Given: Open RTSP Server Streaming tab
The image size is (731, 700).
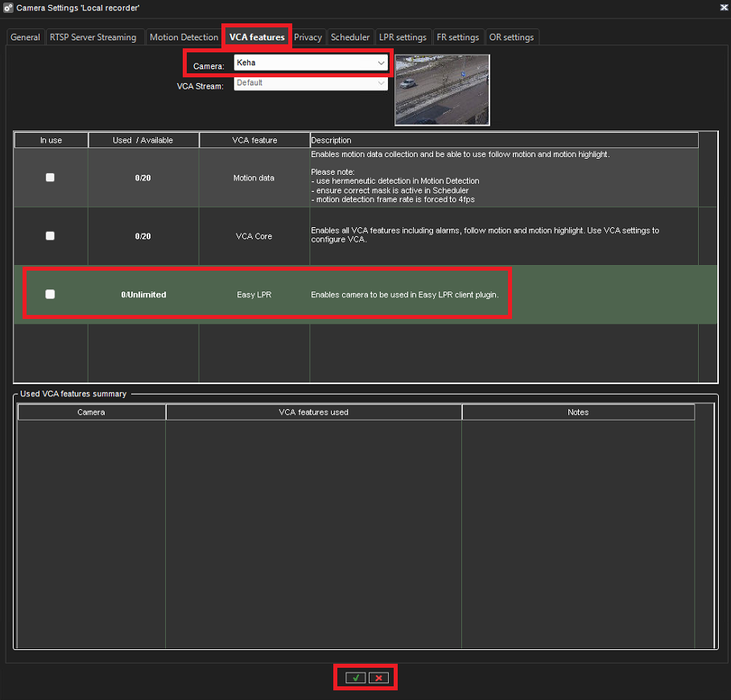Looking at the screenshot, I should point(93,37).
